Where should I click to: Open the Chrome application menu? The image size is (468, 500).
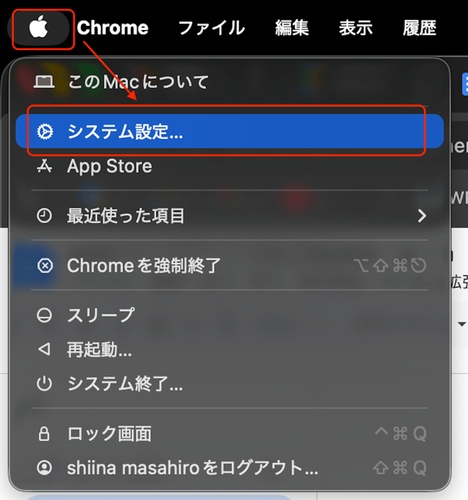[113, 28]
